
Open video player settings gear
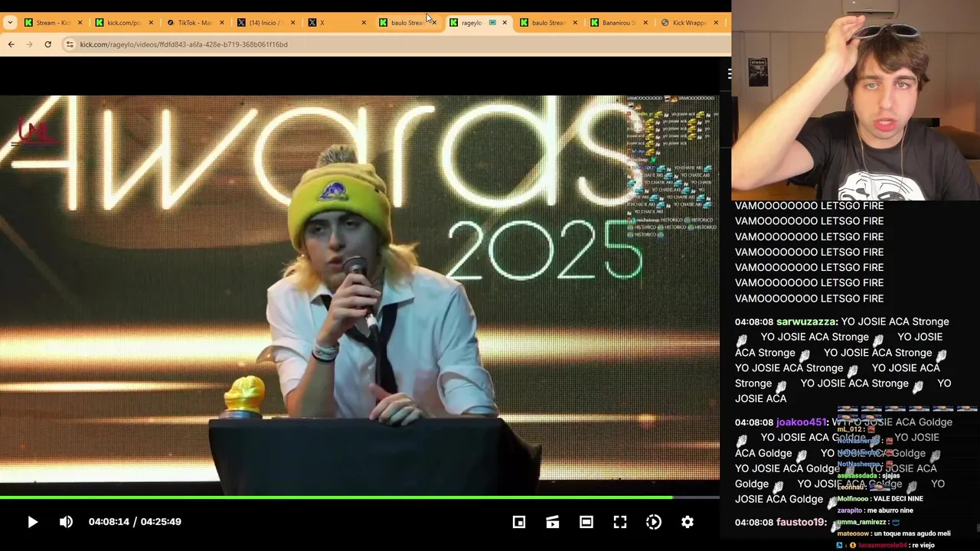pyautogui.click(x=688, y=522)
